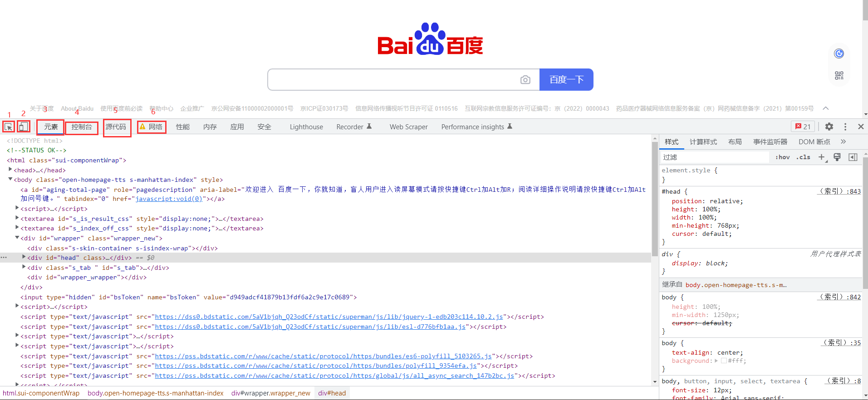Expand the div s_tab node
Screen dimensions: 868x400
24,267
